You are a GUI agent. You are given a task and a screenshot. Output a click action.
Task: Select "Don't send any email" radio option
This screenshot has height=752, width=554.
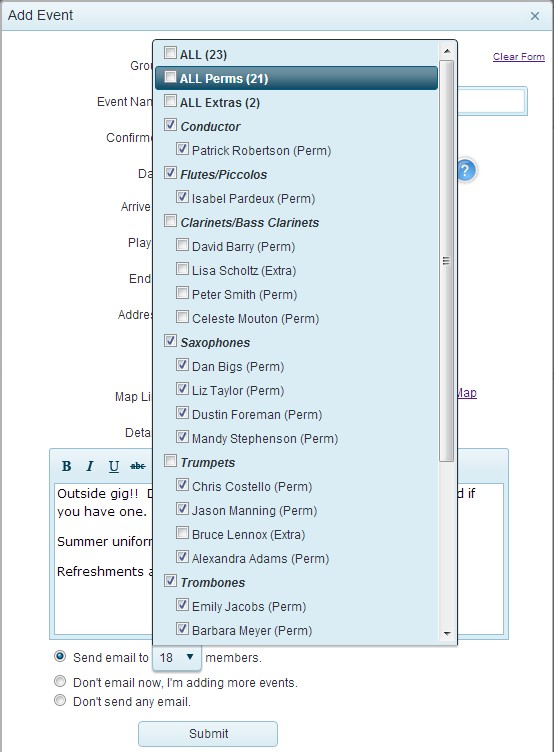click(x=60, y=701)
